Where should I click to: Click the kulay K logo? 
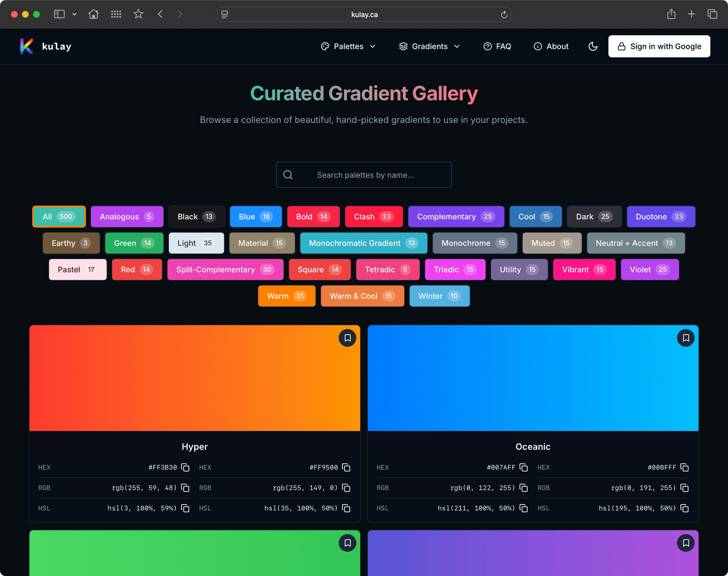(x=27, y=46)
